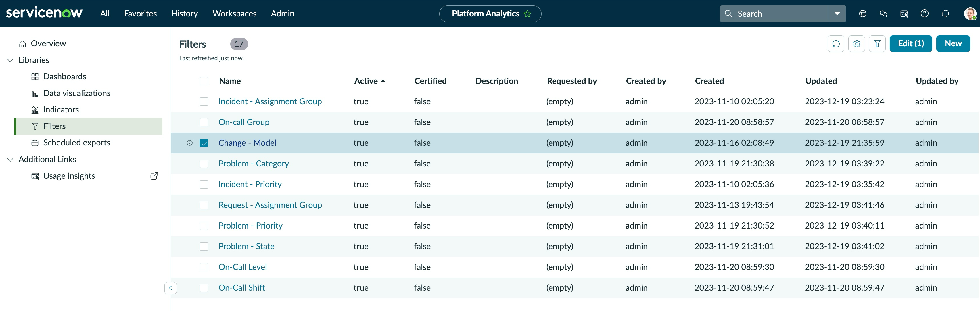Open the On-Call Shift filter link
The height and width of the screenshot is (311, 980).
coord(241,288)
